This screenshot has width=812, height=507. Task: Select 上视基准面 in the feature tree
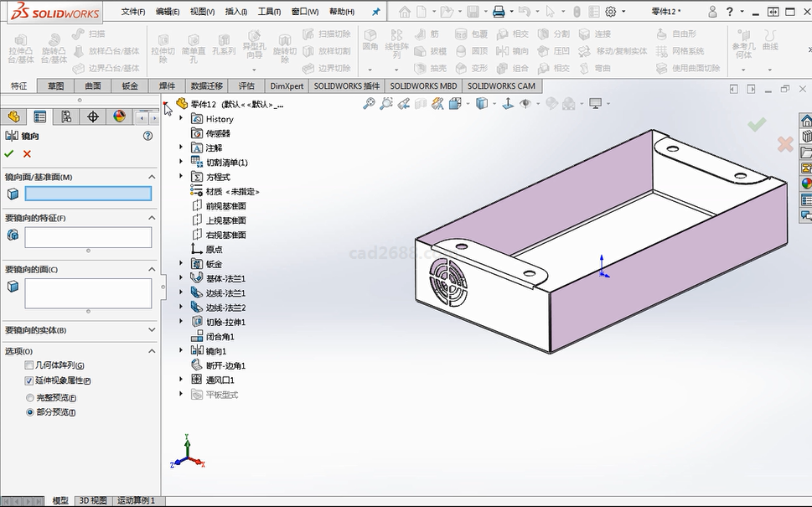225,220
